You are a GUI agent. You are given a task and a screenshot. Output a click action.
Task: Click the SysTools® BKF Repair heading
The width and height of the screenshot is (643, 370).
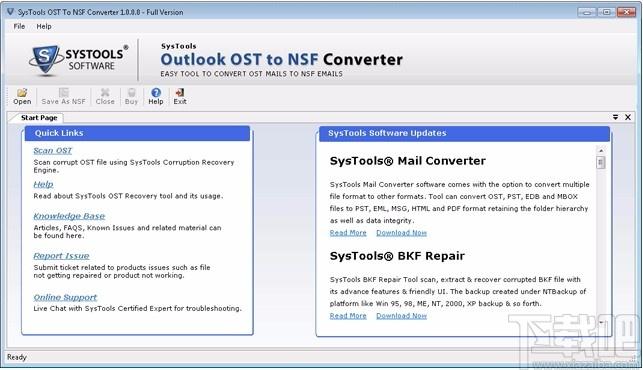point(397,256)
